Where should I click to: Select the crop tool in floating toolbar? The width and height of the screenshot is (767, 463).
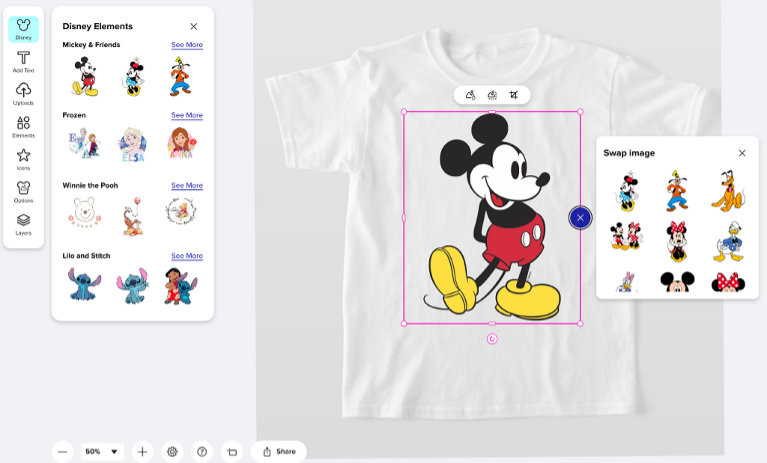(x=514, y=95)
